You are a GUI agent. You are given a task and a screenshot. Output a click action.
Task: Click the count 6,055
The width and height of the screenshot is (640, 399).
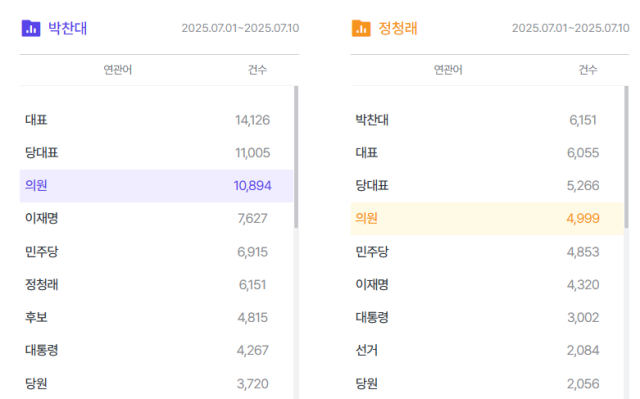point(583,153)
